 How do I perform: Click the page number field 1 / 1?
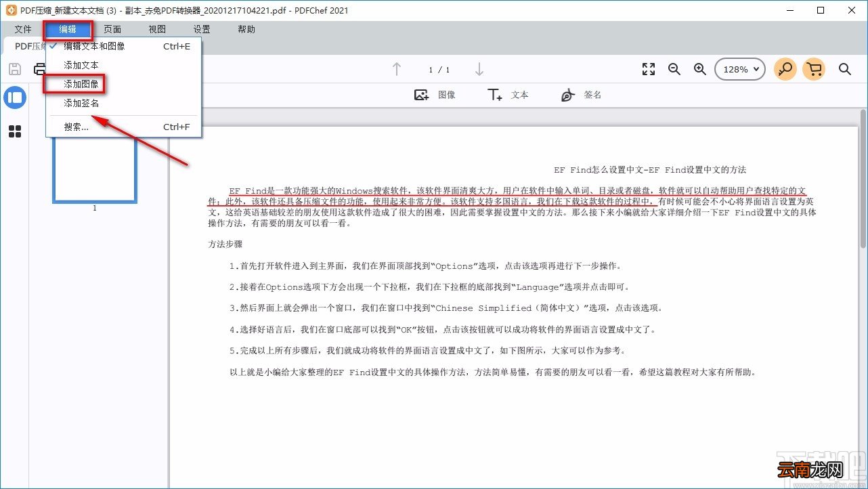[439, 70]
